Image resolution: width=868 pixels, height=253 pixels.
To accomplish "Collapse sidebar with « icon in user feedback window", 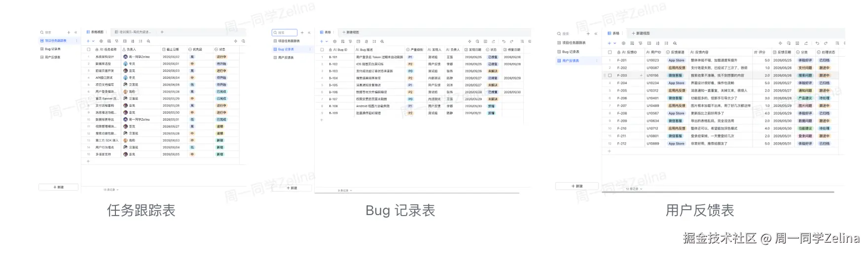I will tap(596, 33).
